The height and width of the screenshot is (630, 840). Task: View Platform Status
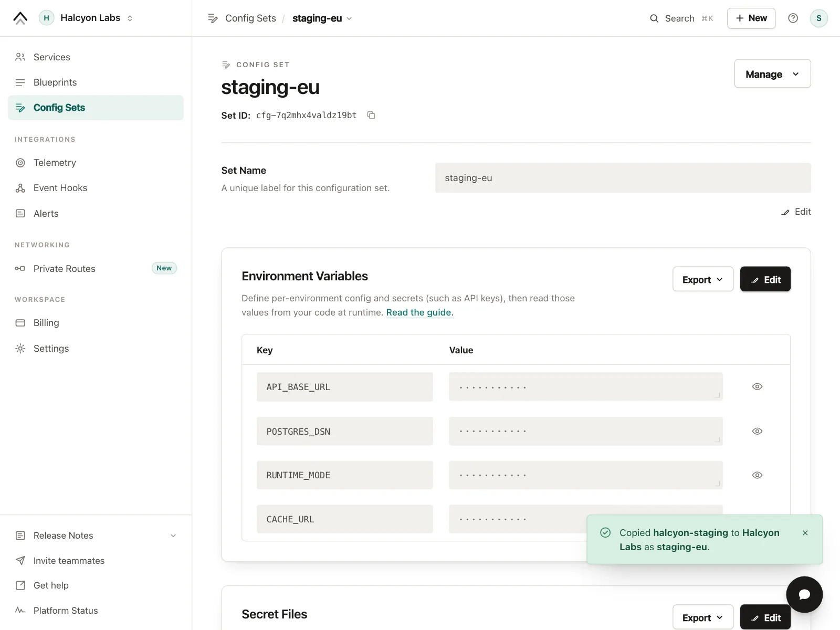pos(96,611)
